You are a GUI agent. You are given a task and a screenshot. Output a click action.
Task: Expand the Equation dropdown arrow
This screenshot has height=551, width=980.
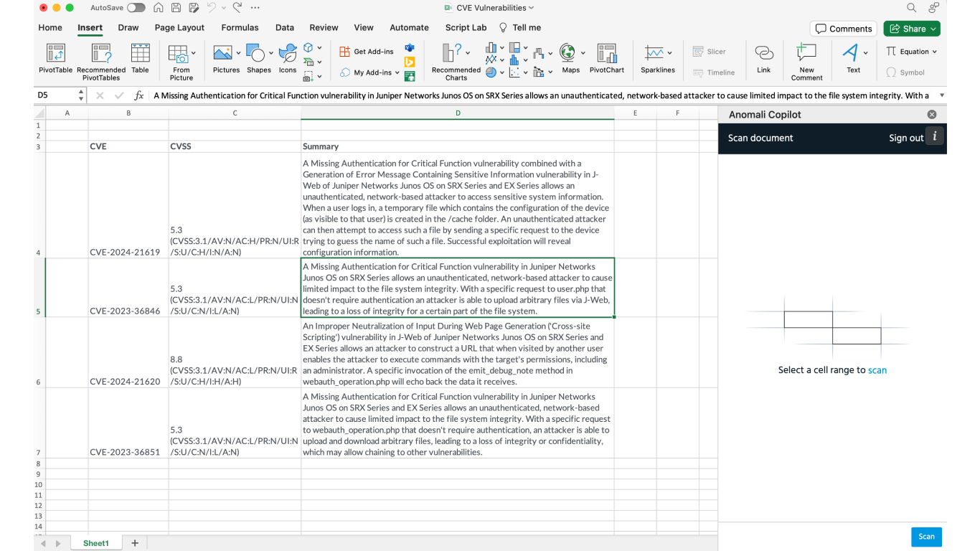pyautogui.click(x=935, y=52)
